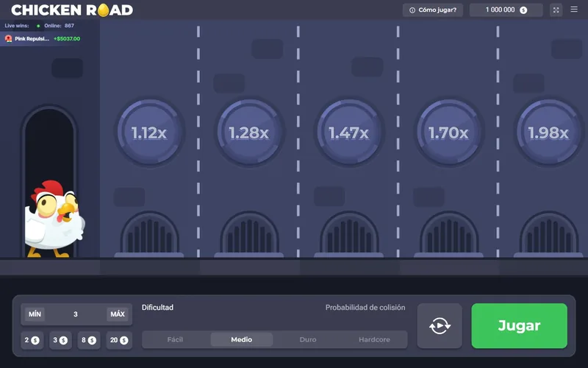Select Duro difficulty

tap(308, 339)
